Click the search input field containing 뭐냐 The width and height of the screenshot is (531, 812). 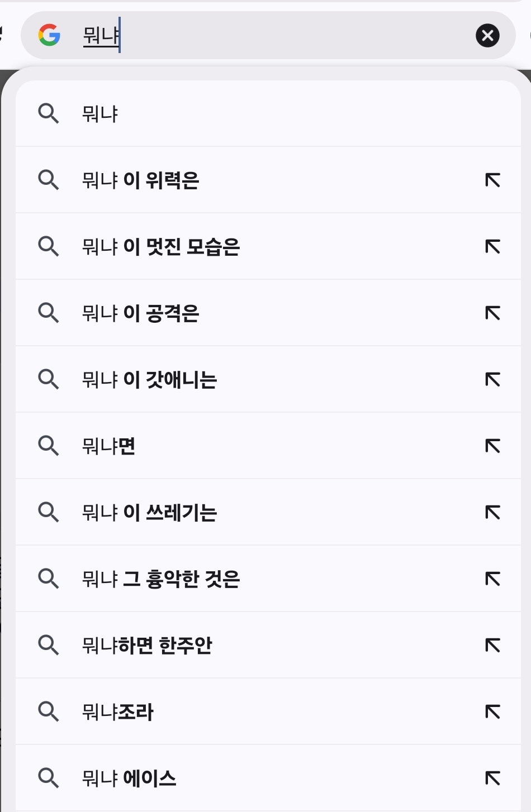(268, 36)
